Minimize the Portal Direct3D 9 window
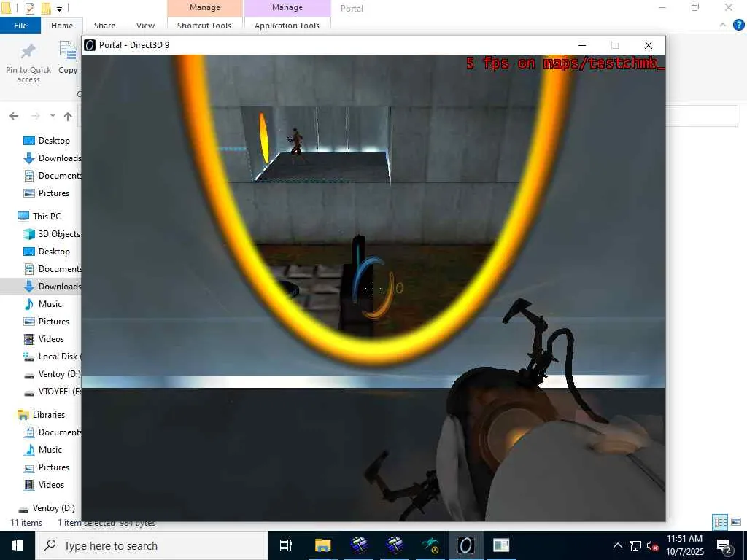The width and height of the screenshot is (747, 560). [581, 45]
